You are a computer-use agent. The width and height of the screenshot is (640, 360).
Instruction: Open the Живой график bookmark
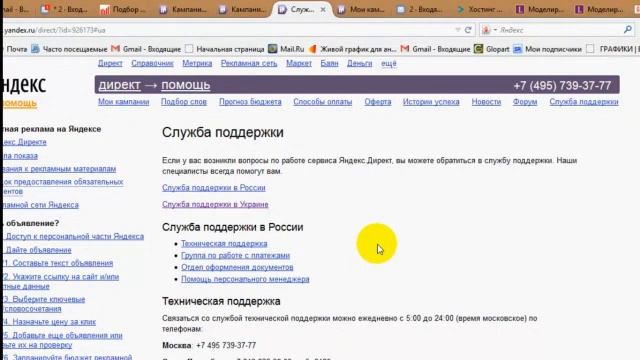click(352, 49)
